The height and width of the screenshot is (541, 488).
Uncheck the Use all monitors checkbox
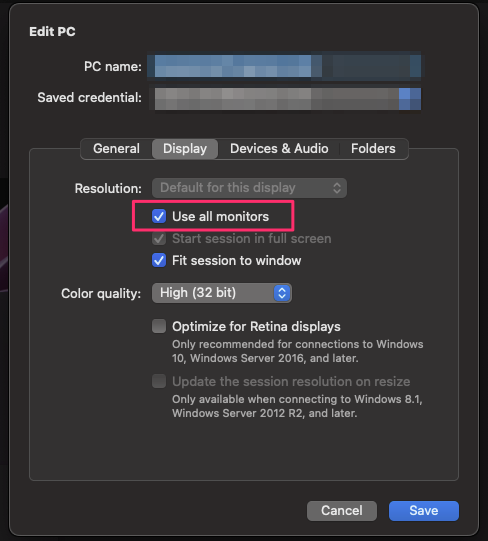159,216
